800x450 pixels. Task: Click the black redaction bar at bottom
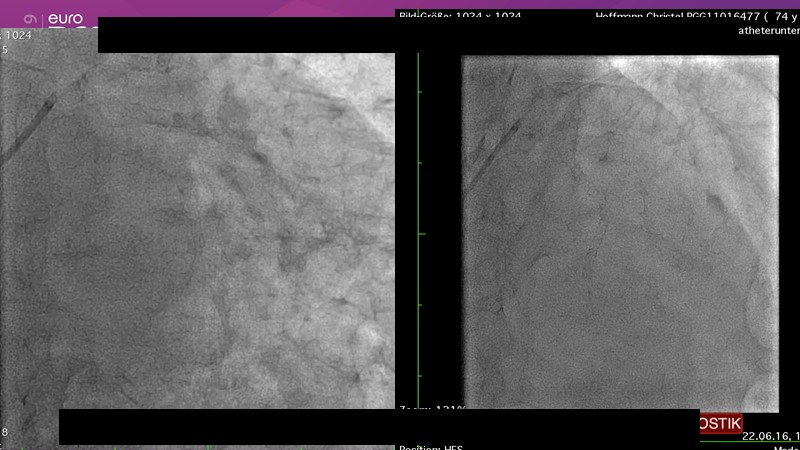[x=379, y=426]
